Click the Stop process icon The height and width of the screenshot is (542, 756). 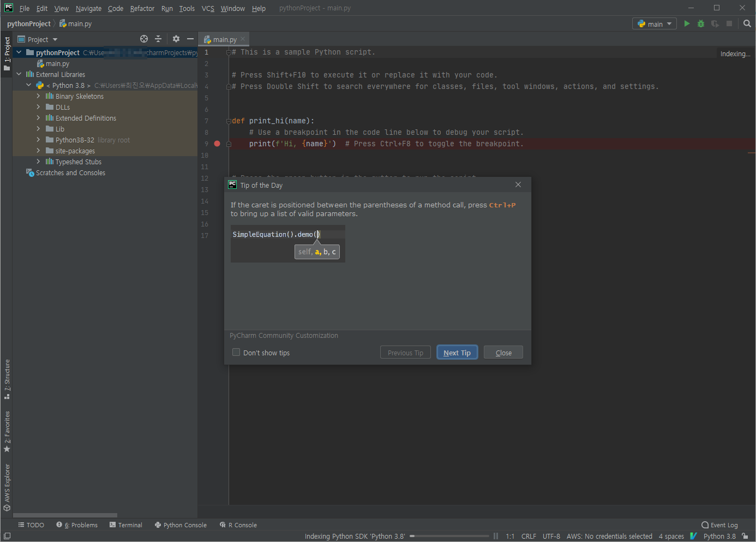(x=729, y=23)
